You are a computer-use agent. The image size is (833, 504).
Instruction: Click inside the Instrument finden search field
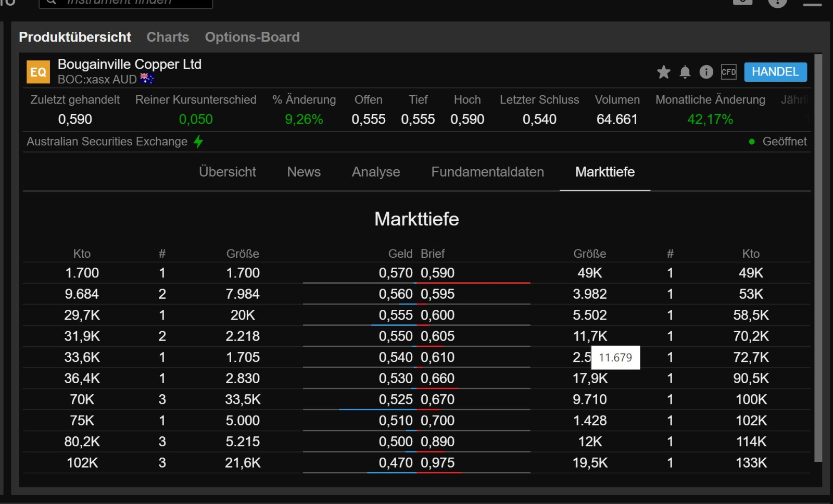tap(126, 3)
